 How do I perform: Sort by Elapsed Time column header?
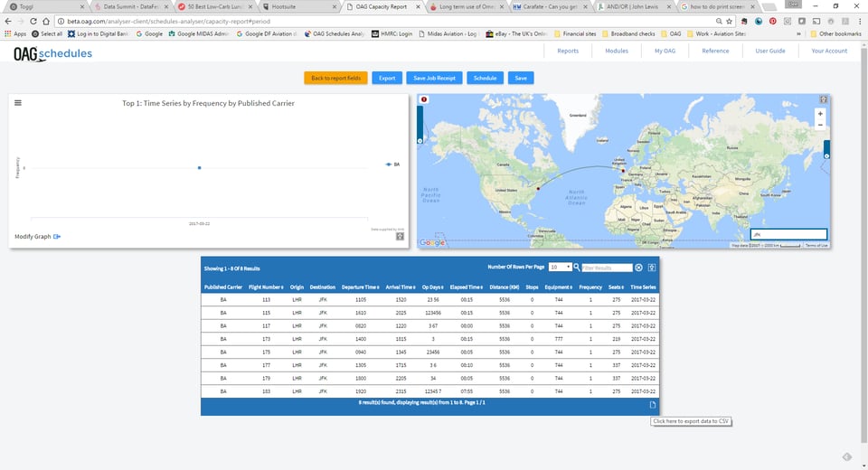pos(467,287)
